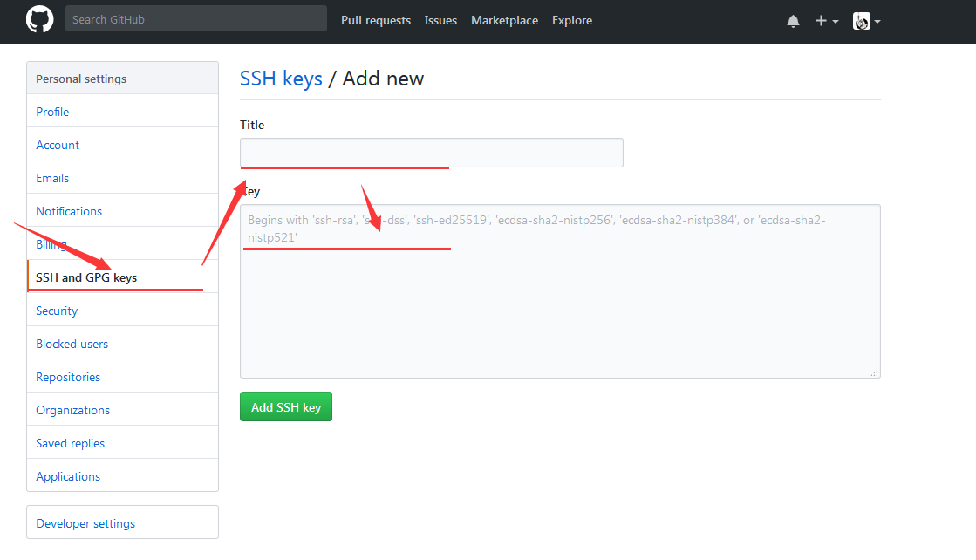The height and width of the screenshot is (560, 976).
Task: Open Profile settings in the sidebar
Action: pos(52,112)
